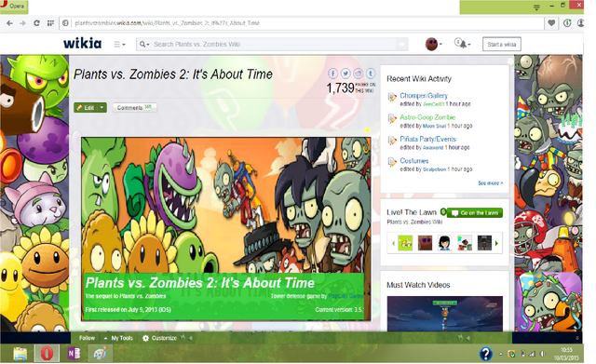Expand the user avatar account menu
Image resolution: width=596 pixels, height=364 pixels.
pyautogui.click(x=434, y=44)
